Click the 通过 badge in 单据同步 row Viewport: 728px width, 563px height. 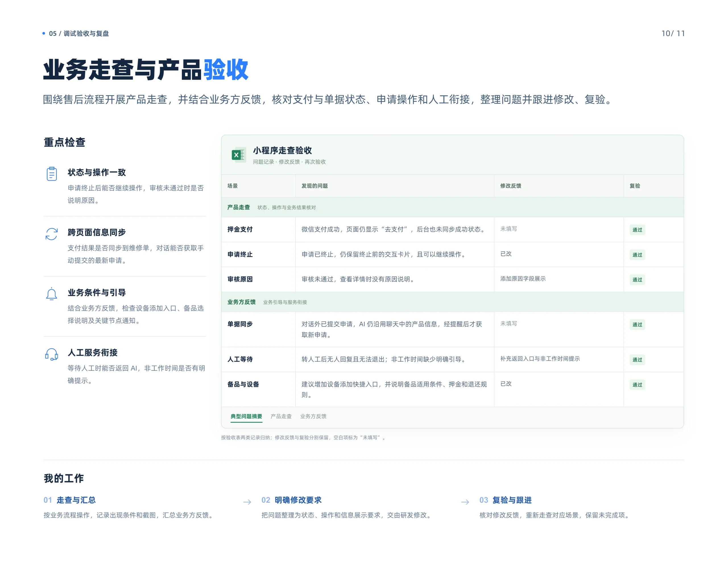(637, 324)
